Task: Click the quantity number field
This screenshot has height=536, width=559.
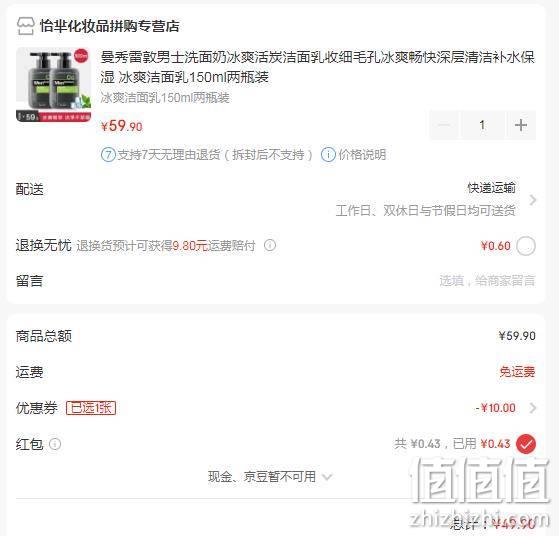Action: click(x=482, y=125)
